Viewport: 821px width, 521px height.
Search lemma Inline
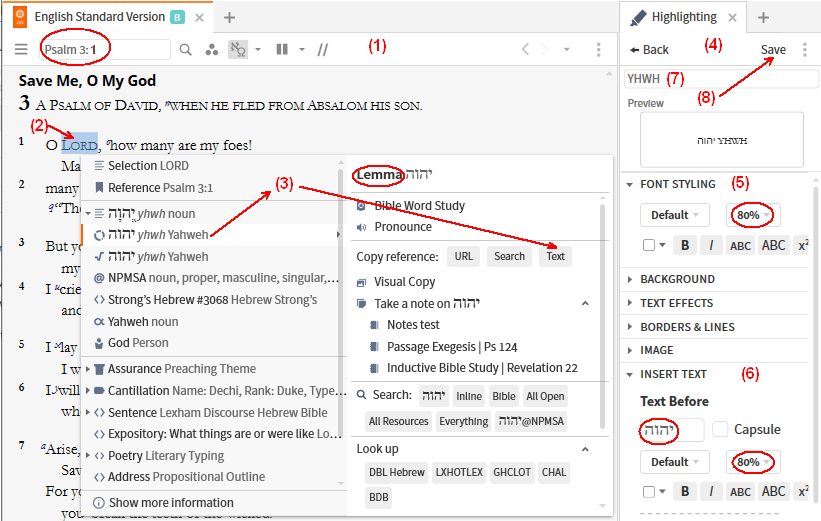click(x=469, y=396)
